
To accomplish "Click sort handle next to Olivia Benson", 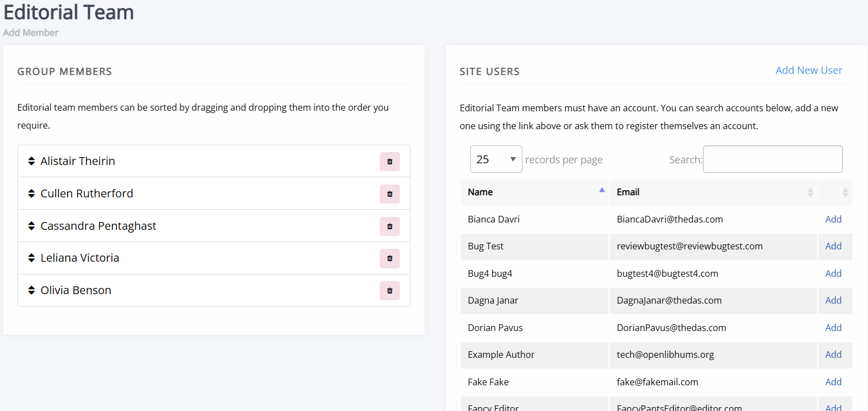I will click(31, 290).
